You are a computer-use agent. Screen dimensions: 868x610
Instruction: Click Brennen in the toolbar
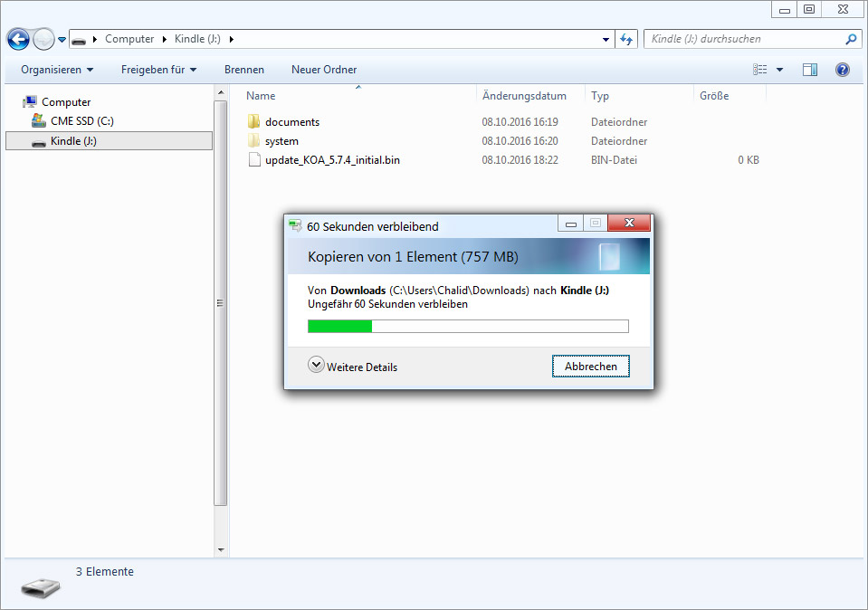[x=244, y=70]
